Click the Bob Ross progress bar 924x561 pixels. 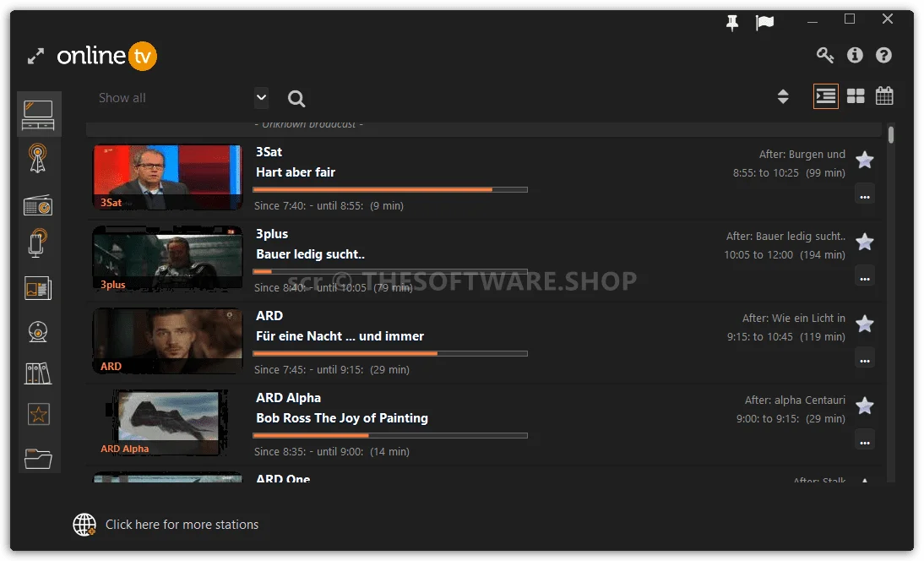click(390, 435)
